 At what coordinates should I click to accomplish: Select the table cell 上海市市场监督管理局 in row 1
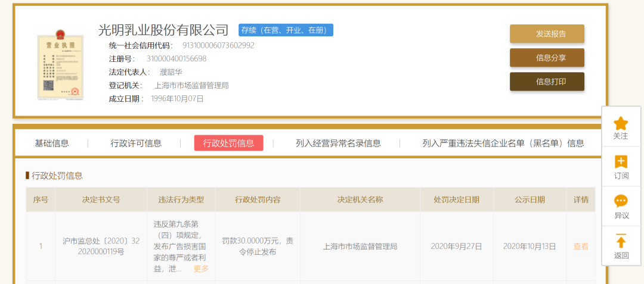tap(360, 246)
